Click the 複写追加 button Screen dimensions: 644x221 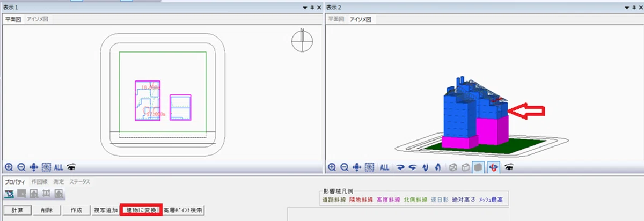coord(106,210)
